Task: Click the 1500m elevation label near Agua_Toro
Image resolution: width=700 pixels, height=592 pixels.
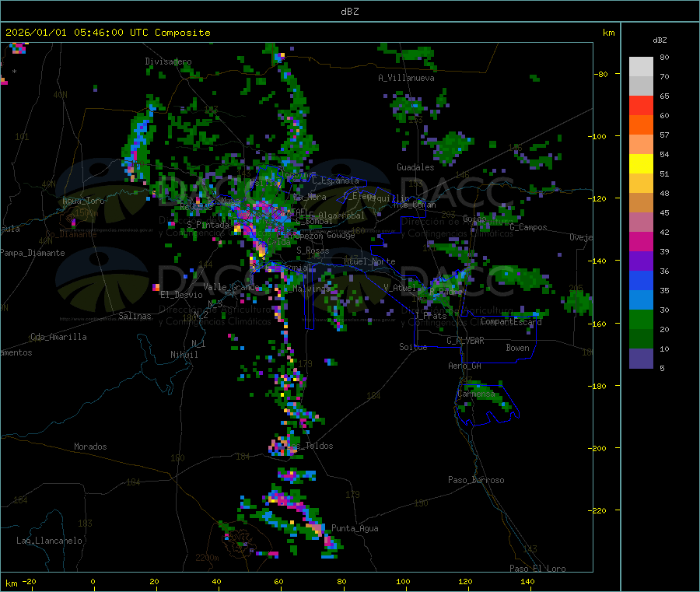Action: point(86,213)
